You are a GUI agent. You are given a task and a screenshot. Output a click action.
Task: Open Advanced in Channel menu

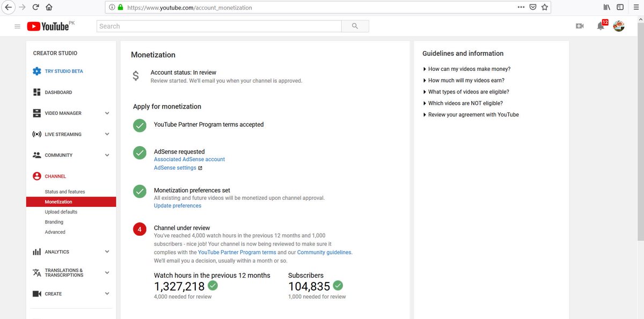(55, 232)
